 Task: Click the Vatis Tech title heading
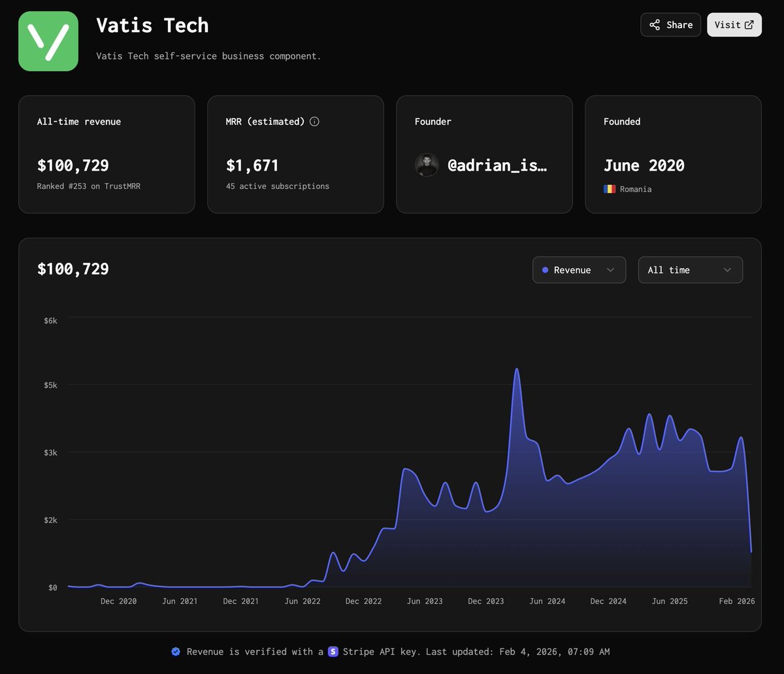pos(152,25)
